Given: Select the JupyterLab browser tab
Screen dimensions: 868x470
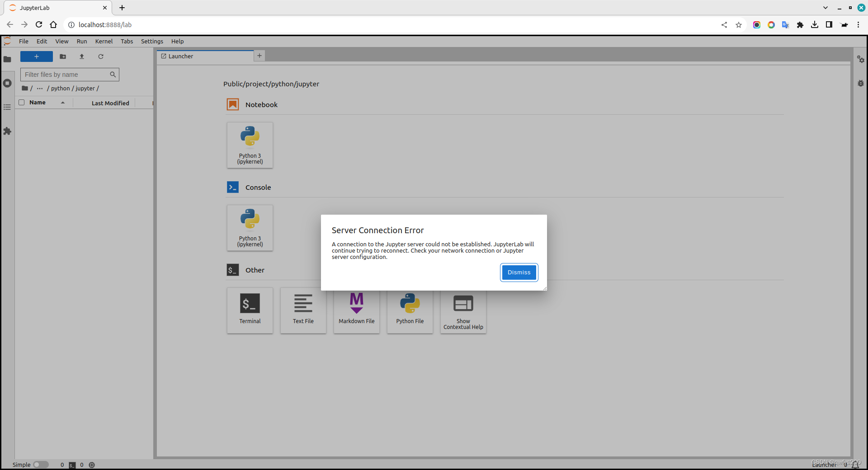Looking at the screenshot, I should tap(58, 8).
